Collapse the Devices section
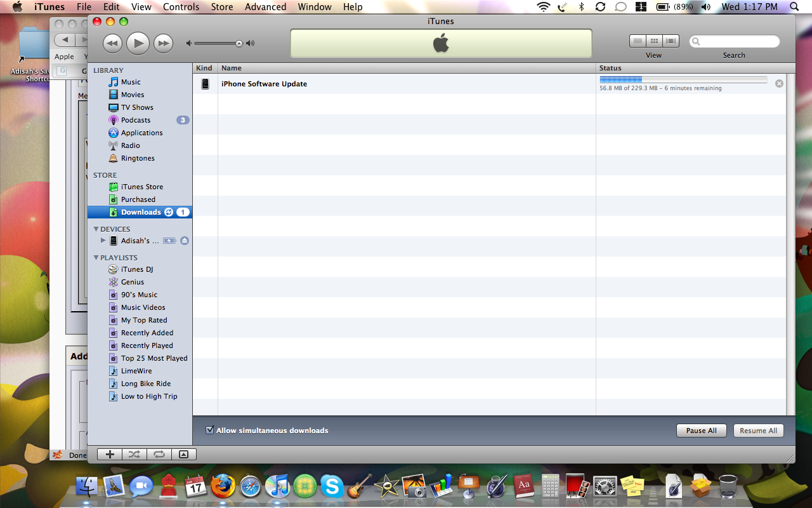This screenshot has width=812, height=508. tap(96, 229)
